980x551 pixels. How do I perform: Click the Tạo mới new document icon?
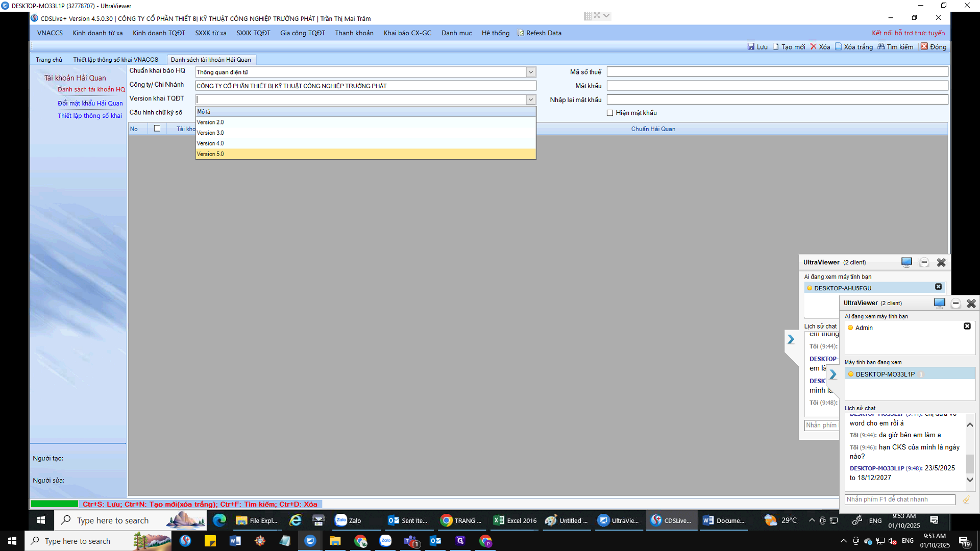776,46
